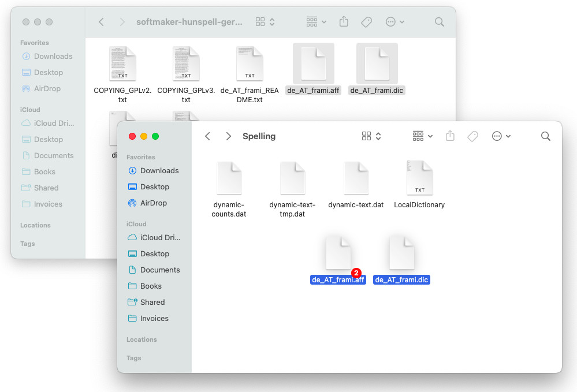The image size is (577, 392).
Task: Go back in the Spelling window
Action: 207,136
